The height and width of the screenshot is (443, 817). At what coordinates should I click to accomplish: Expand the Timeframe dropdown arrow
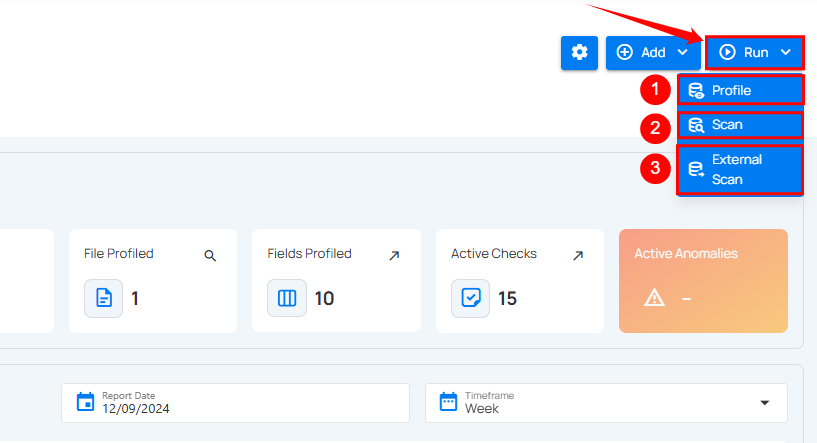(765, 403)
